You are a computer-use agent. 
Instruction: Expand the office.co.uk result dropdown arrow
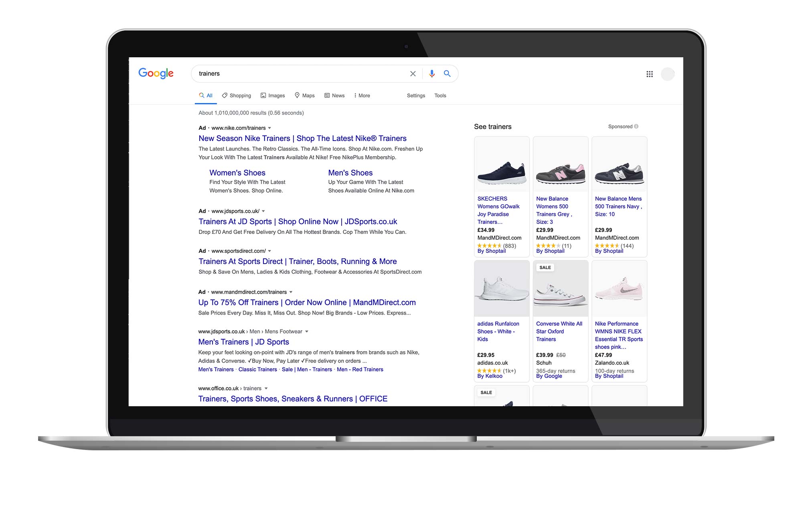point(266,389)
